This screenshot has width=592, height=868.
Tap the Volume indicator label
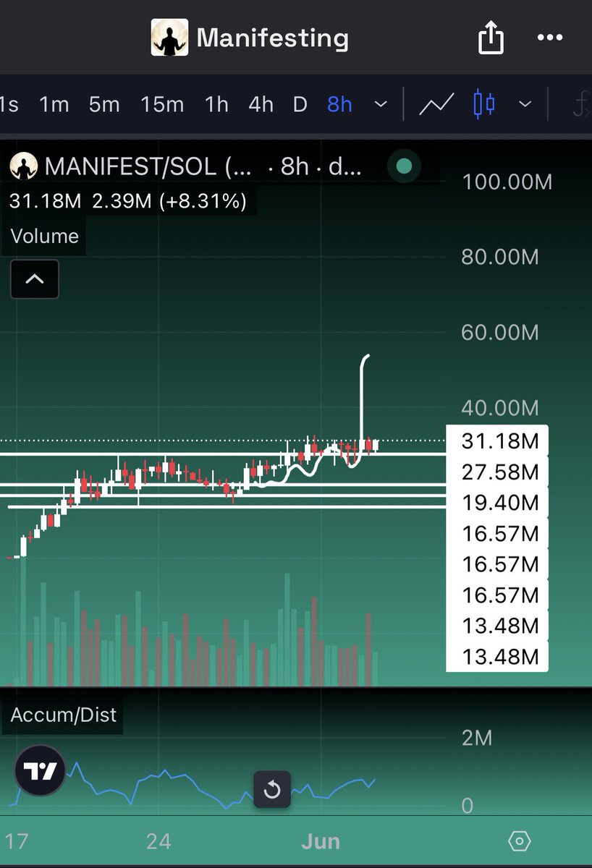45,236
